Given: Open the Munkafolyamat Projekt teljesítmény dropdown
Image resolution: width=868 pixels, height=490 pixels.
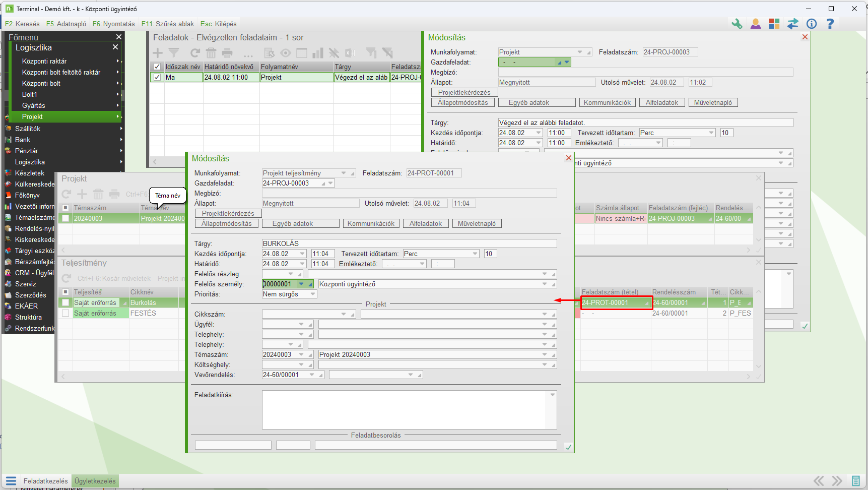Looking at the screenshot, I should [344, 173].
